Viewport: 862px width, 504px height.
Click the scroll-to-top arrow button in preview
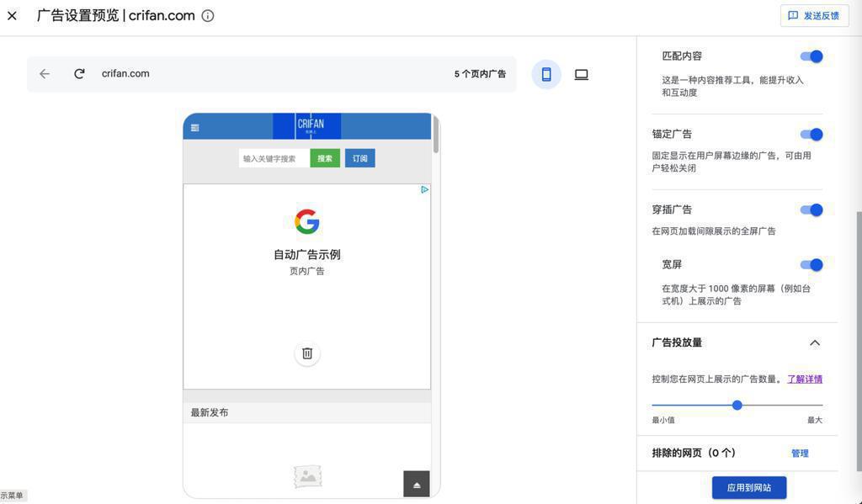[x=416, y=484]
